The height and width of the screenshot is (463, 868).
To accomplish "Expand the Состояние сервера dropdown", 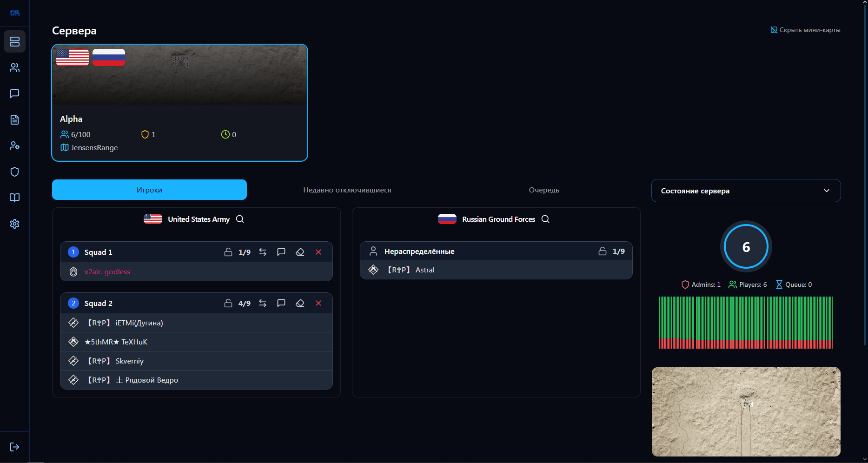I will (x=746, y=191).
